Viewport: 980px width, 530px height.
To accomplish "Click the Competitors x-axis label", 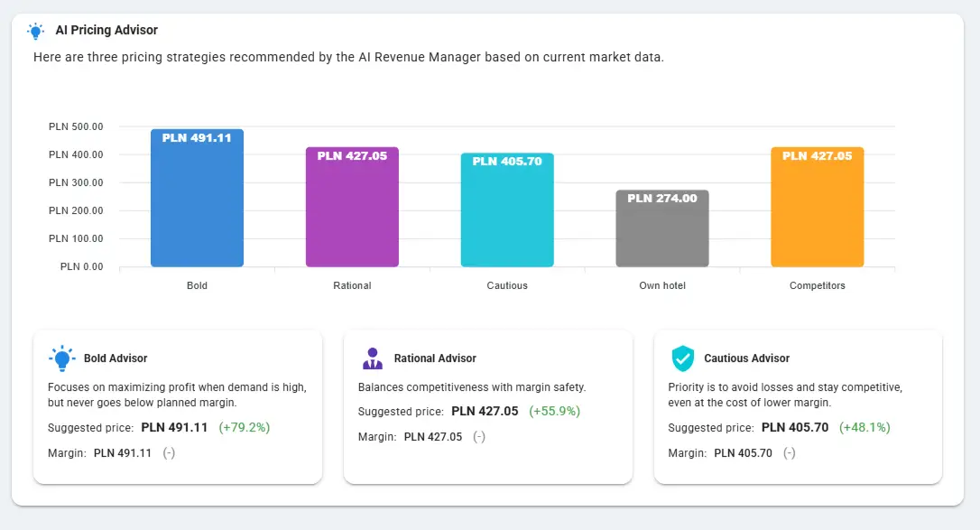I will (818, 285).
